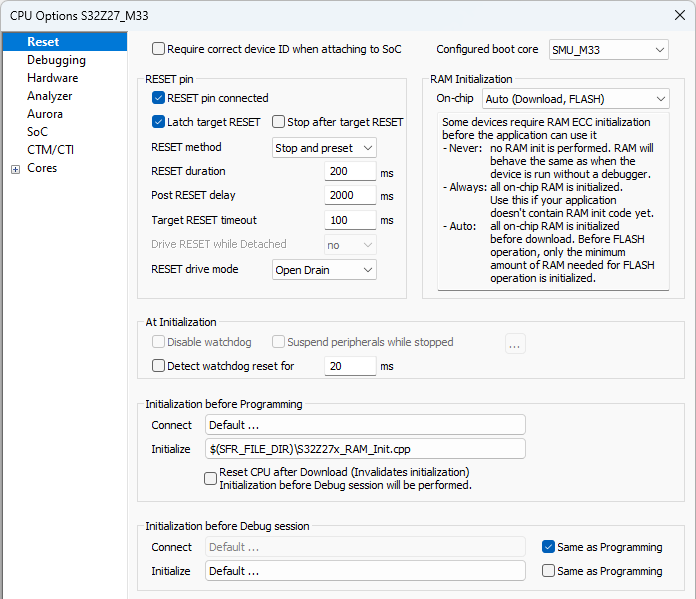This screenshot has height=599, width=696.
Task: Open the RESET drive mode dropdown
Action: [324, 269]
